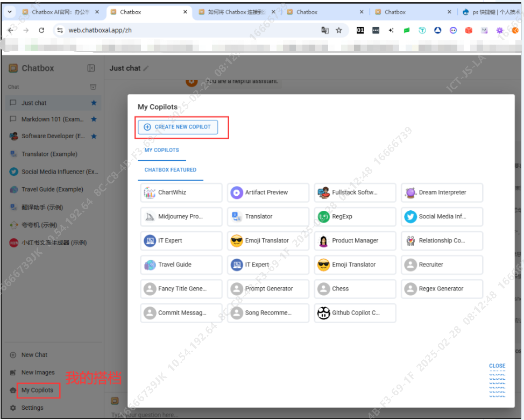This screenshot has width=524, height=420.
Task: Click the 01 extension icon
Action: pyautogui.click(x=360, y=31)
